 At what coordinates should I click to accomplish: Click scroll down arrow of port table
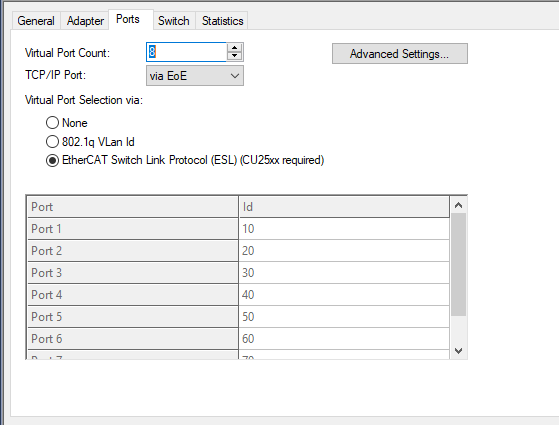click(458, 350)
